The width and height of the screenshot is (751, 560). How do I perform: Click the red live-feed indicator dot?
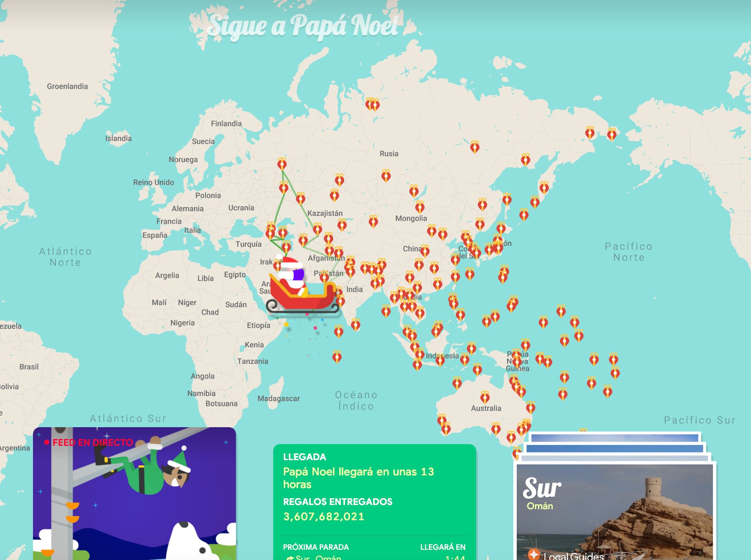47,442
